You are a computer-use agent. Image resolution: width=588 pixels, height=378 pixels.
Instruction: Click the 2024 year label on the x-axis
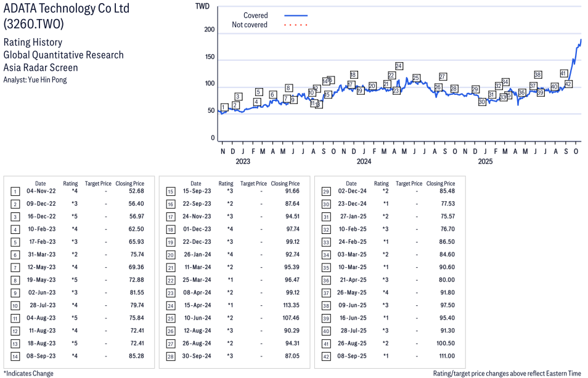364,162
